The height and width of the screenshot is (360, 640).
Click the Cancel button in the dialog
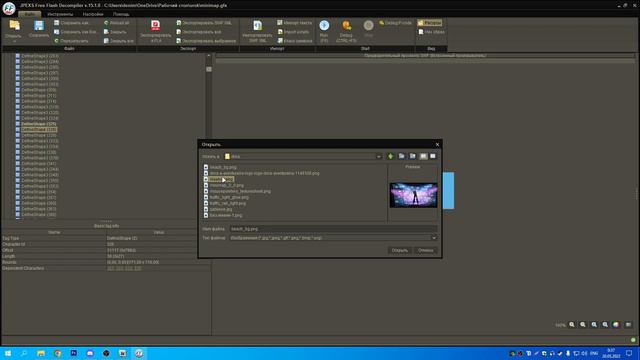425,250
